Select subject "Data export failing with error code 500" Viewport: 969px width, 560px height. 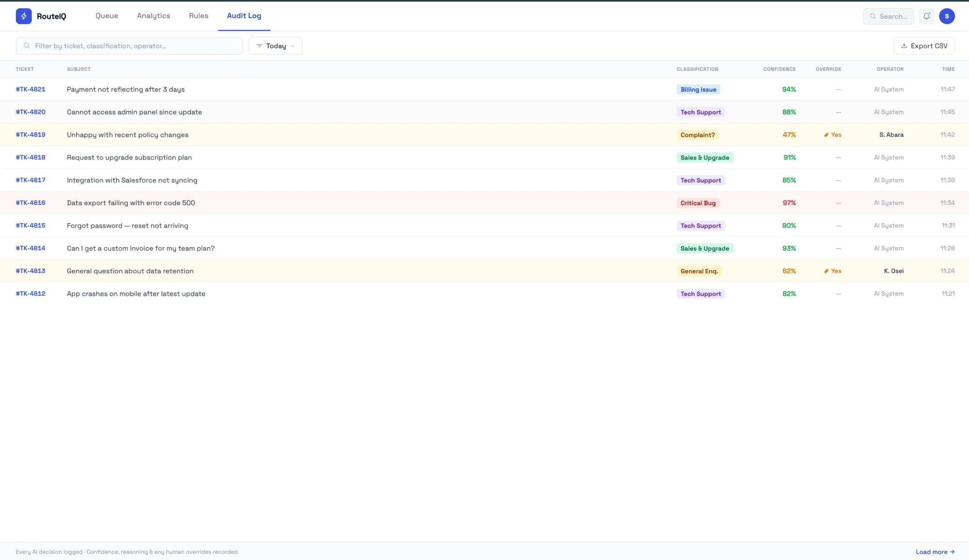(x=131, y=203)
